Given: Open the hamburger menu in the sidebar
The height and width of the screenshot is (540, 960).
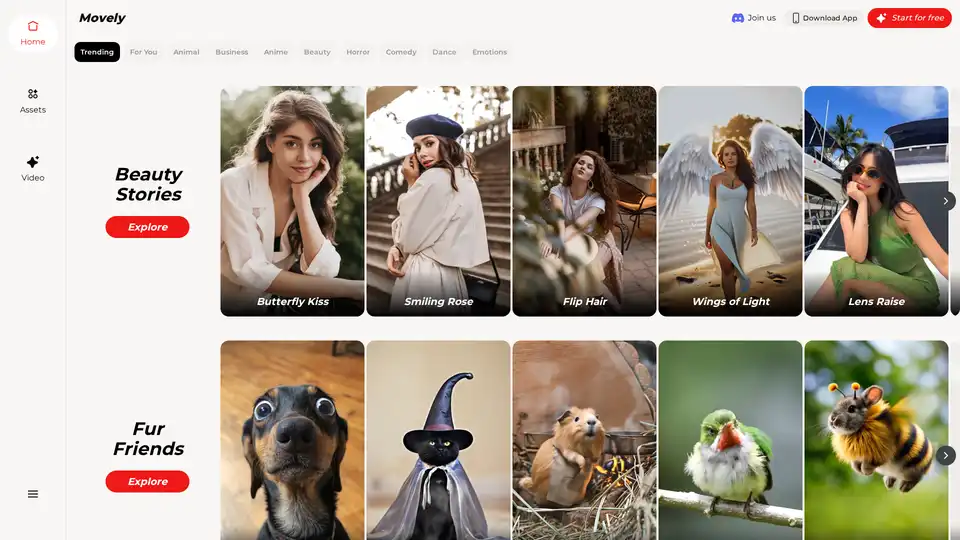Looking at the screenshot, I should click(33, 494).
